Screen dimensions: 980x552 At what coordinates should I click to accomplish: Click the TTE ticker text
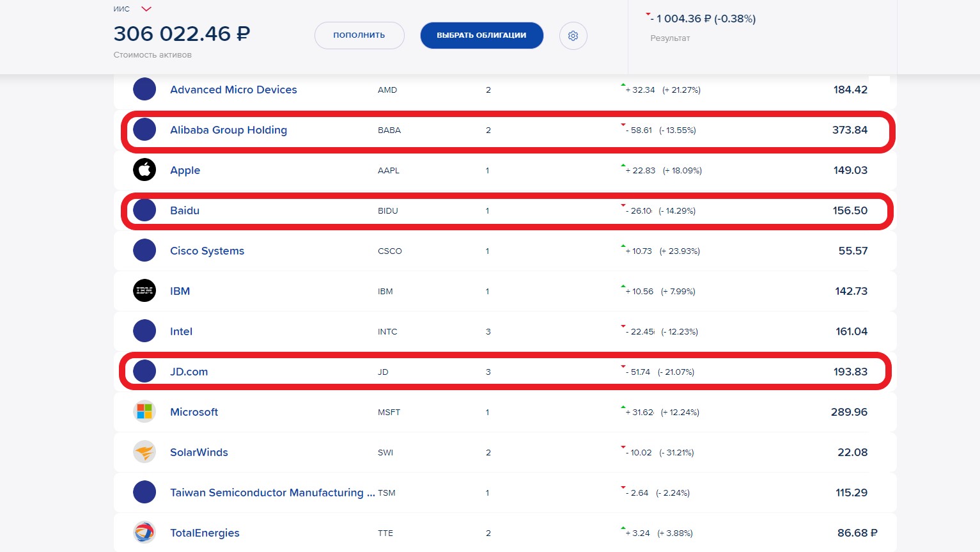(385, 533)
